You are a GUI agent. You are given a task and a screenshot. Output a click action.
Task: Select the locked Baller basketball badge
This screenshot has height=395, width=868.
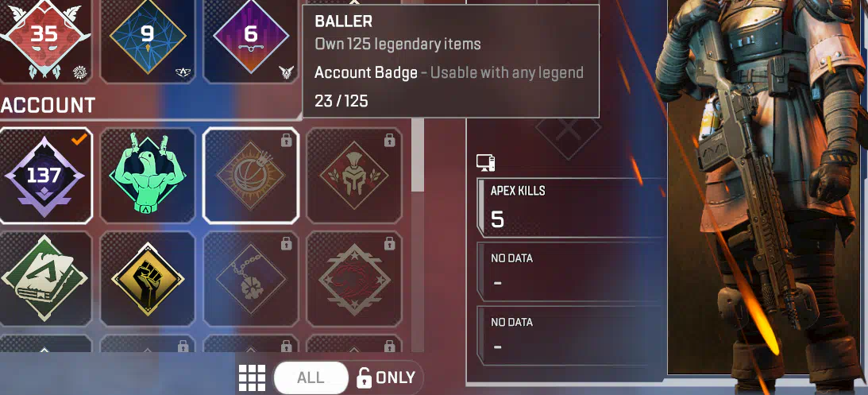coord(251,176)
